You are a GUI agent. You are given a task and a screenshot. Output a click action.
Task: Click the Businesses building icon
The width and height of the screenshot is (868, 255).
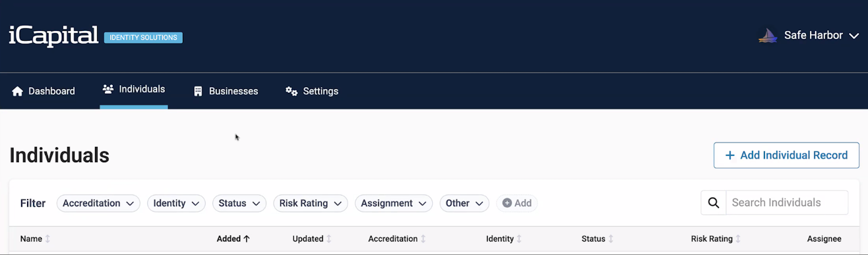[198, 91]
